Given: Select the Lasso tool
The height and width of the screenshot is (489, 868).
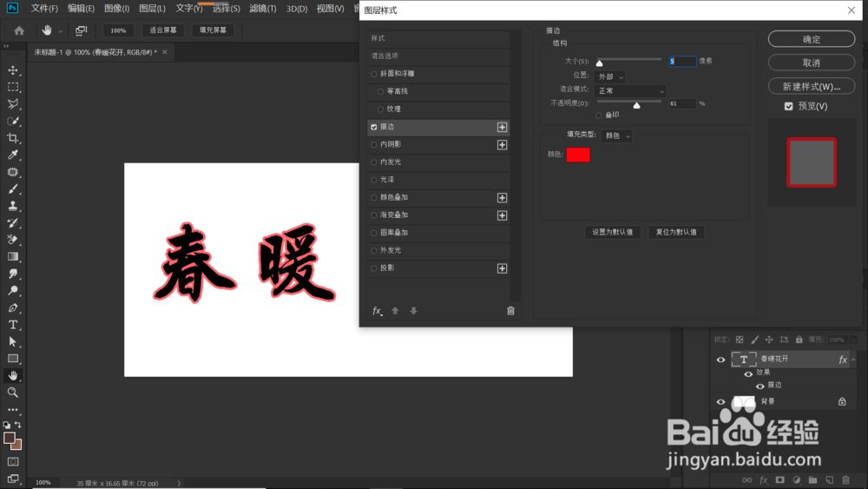Looking at the screenshot, I should [x=13, y=104].
